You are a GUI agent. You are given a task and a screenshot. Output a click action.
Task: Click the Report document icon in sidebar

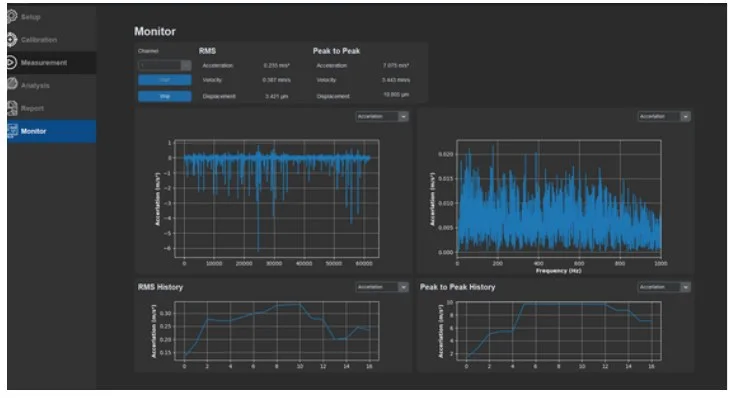[12, 108]
